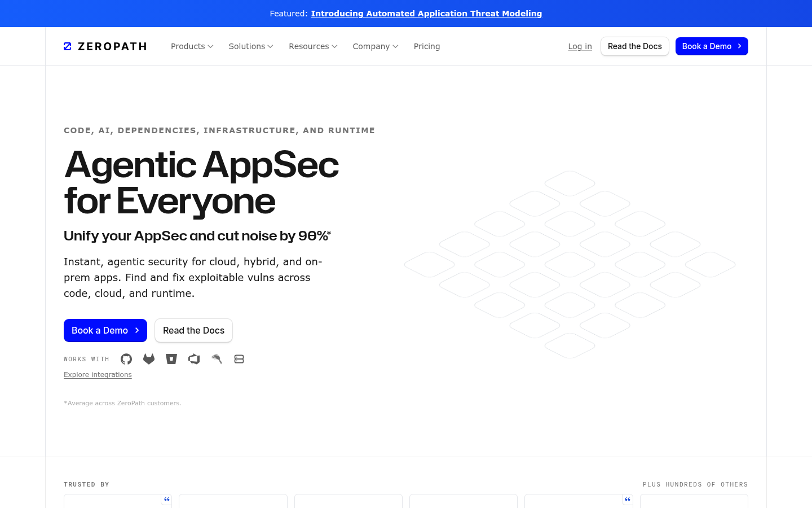Image resolution: width=812 pixels, height=508 pixels.
Task: Click the self-hosted server icon
Action: (239, 359)
